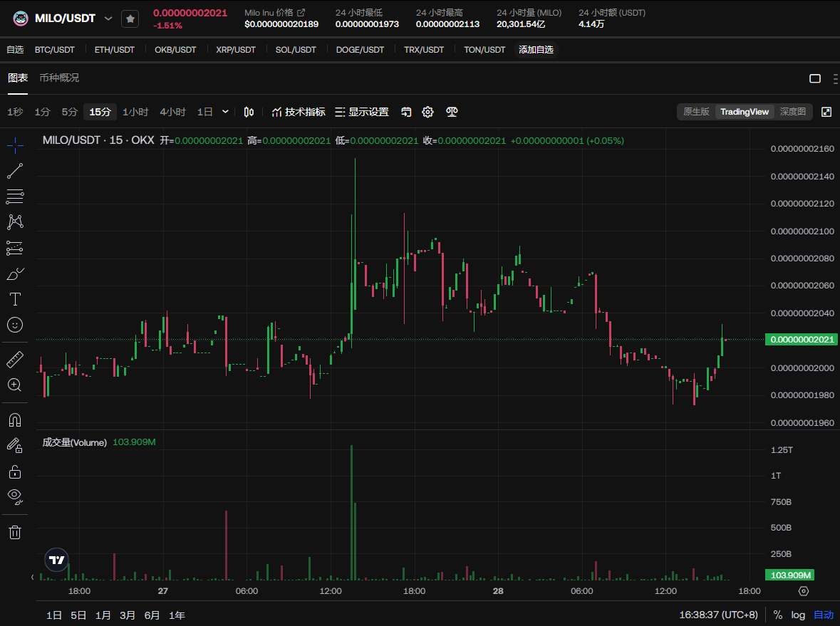
Task: Click the trash icon to remove drawings
Action: click(x=15, y=532)
